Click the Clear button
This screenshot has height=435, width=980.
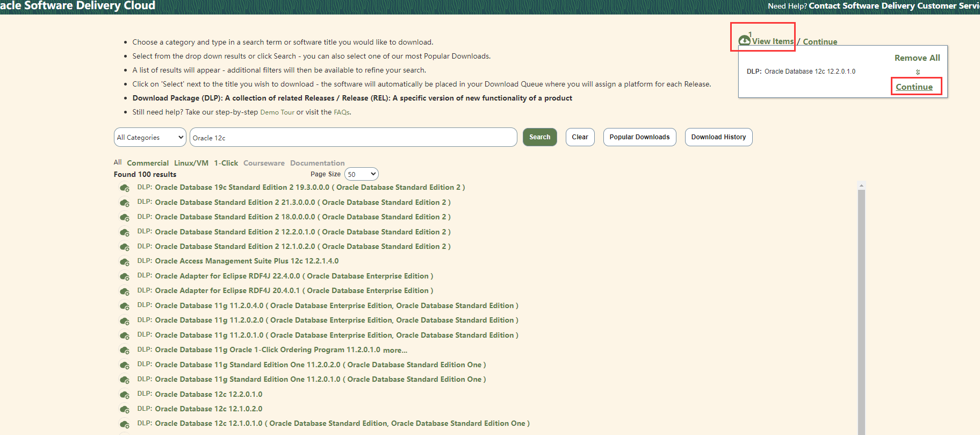tap(580, 137)
